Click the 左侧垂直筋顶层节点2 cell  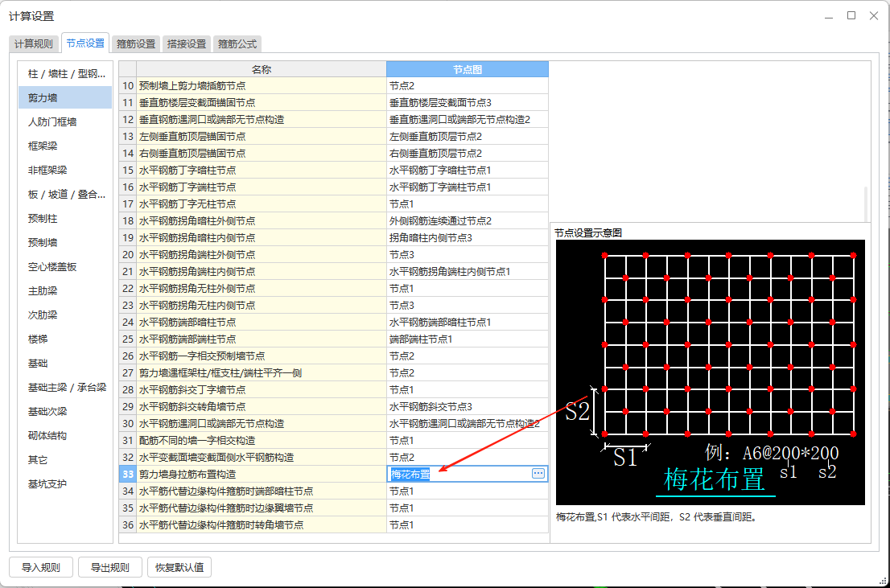point(468,136)
